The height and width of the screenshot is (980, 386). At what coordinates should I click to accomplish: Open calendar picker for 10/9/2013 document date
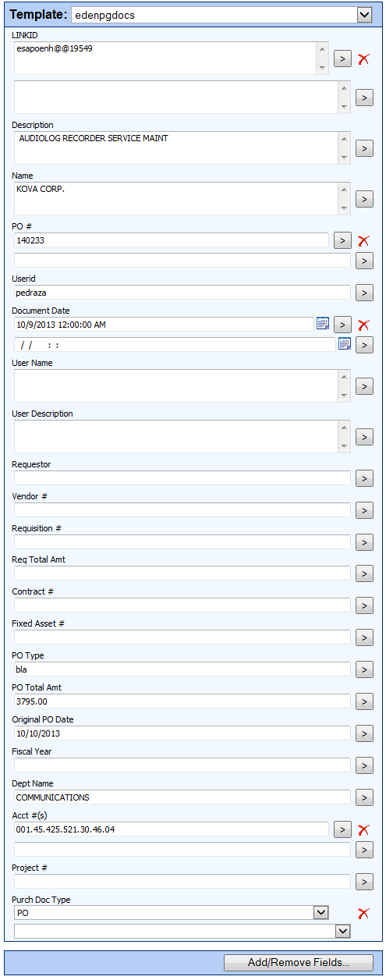click(x=323, y=324)
